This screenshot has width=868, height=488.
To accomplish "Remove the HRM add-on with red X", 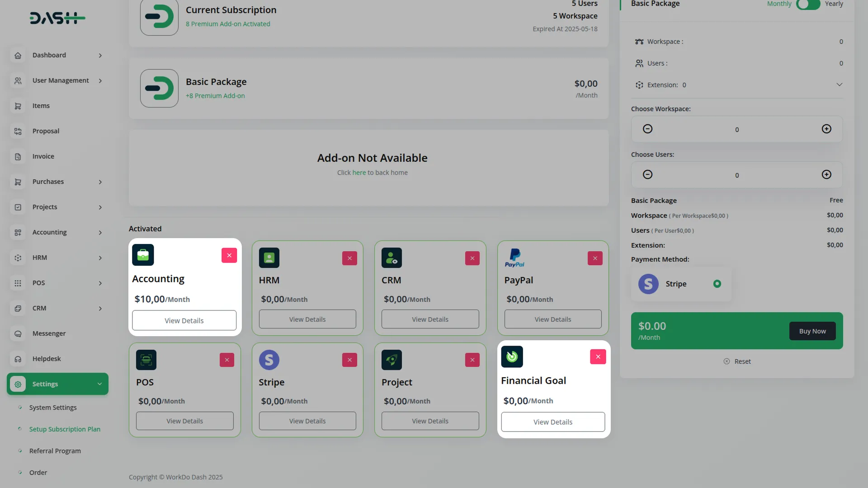I will click(x=349, y=258).
